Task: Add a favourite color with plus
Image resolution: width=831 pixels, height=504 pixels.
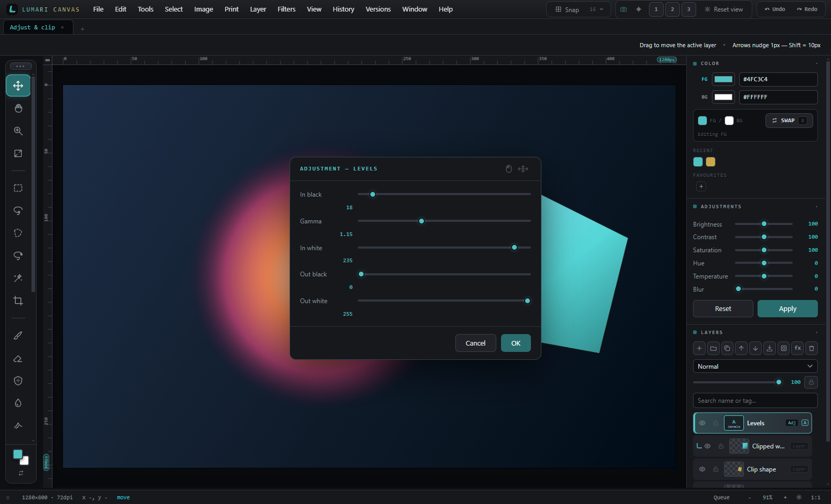Action: pyautogui.click(x=701, y=186)
